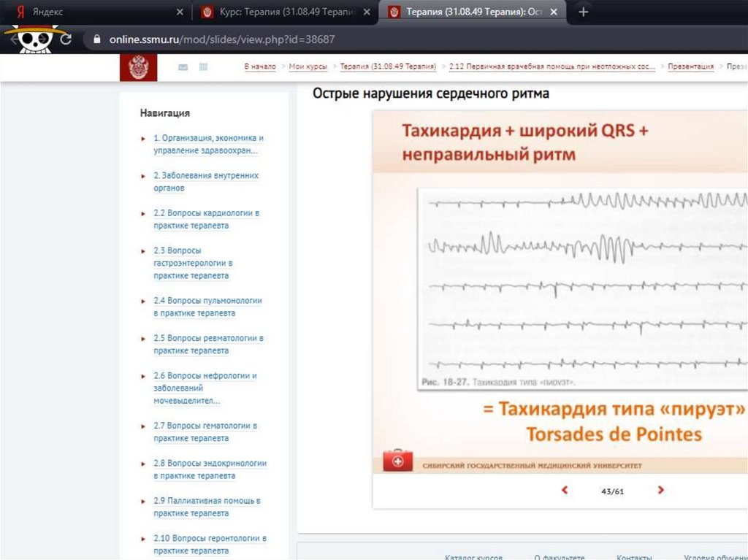Open '2.8 Вопросы эндокринологии' section
Image resolution: width=748 pixels, height=560 pixels.
coord(210,469)
